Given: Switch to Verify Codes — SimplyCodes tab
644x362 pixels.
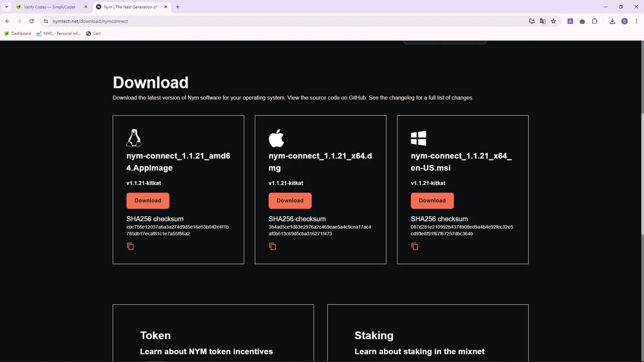Looking at the screenshot, I should [x=52, y=7].
